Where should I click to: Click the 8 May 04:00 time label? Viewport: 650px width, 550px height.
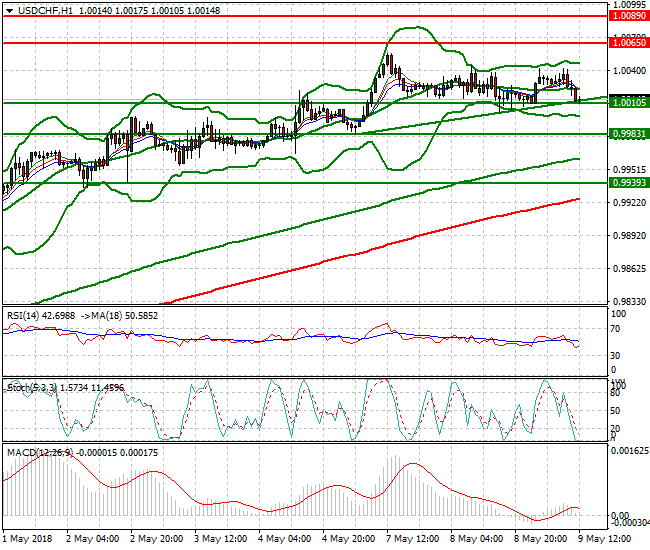476,539
